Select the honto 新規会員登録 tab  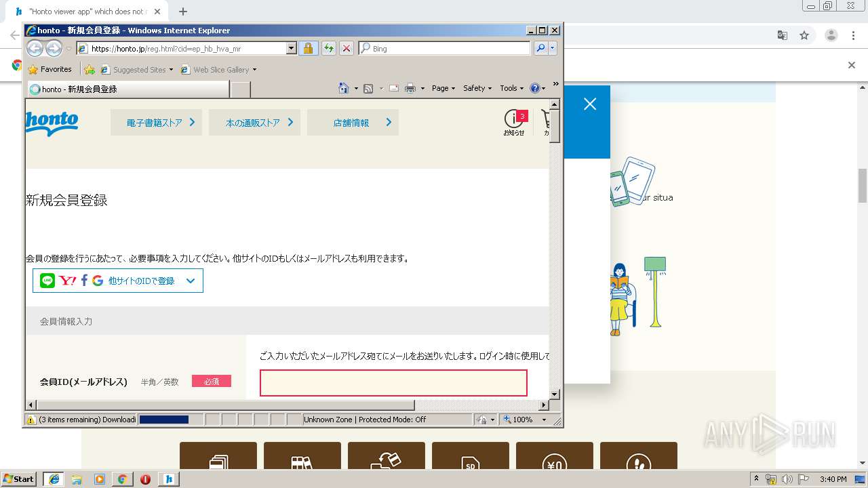[x=128, y=89]
